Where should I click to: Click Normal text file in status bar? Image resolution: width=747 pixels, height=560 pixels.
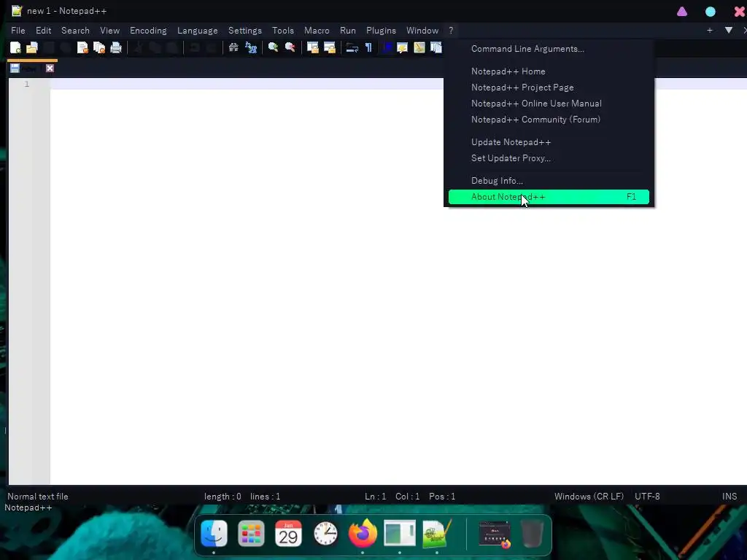38,496
